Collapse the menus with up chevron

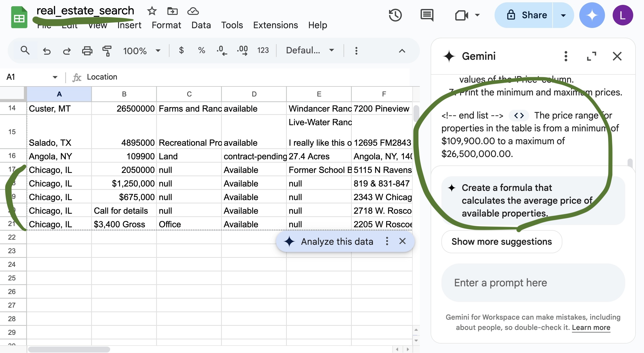[402, 51]
